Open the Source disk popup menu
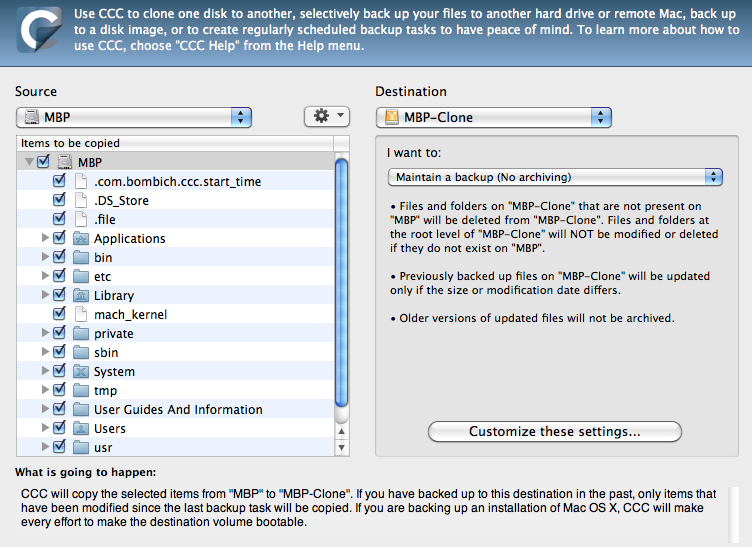This screenshot has height=547, width=752. click(x=134, y=117)
